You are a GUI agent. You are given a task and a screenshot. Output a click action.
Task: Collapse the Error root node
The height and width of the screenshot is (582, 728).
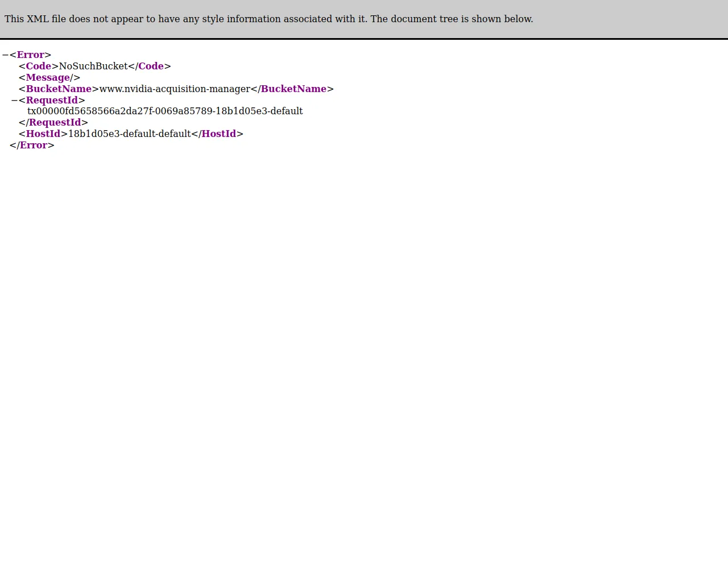click(6, 55)
